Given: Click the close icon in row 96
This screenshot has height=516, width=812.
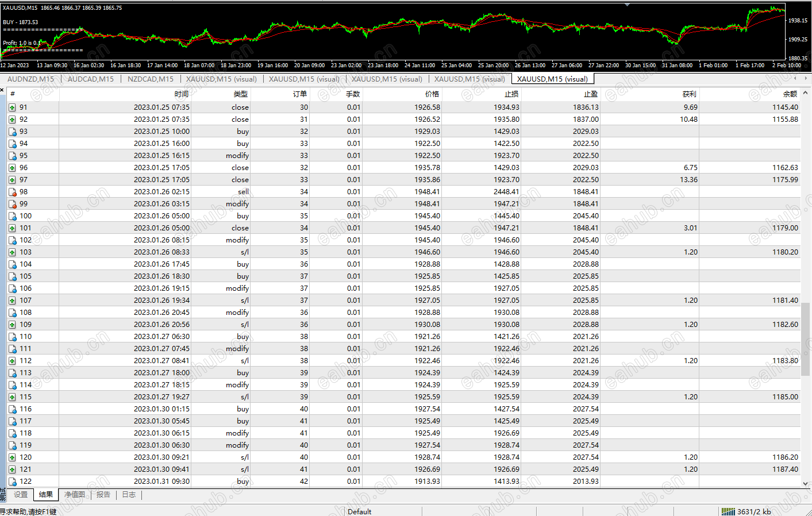Looking at the screenshot, I should click(x=12, y=168).
